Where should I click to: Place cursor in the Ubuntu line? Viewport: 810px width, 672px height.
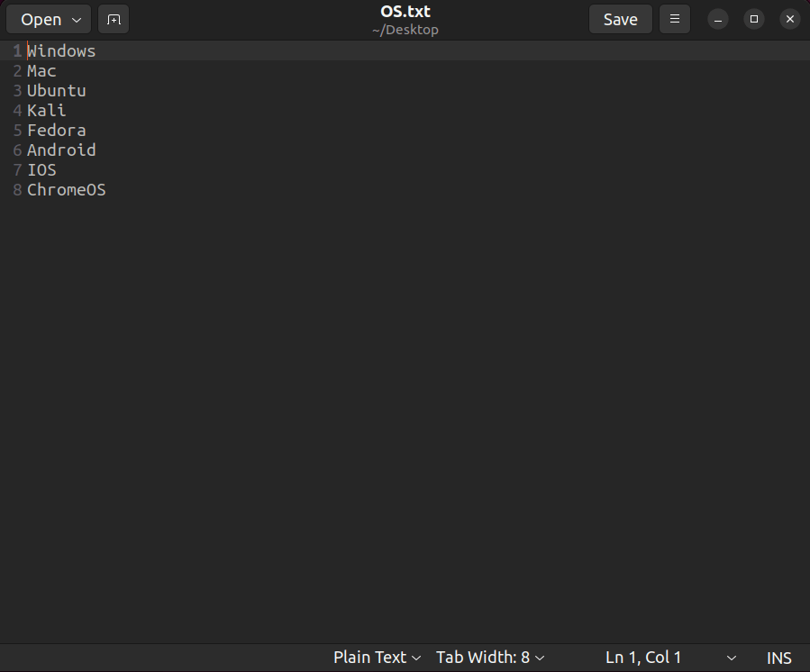[57, 91]
